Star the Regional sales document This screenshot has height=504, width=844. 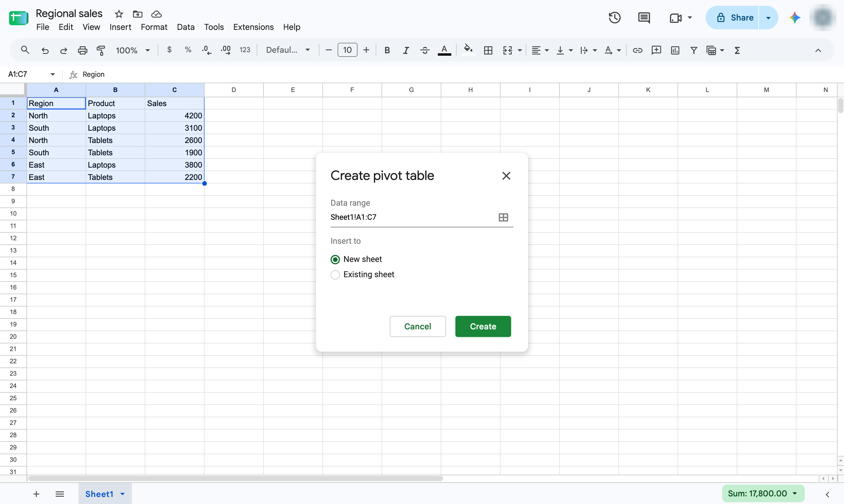point(118,14)
